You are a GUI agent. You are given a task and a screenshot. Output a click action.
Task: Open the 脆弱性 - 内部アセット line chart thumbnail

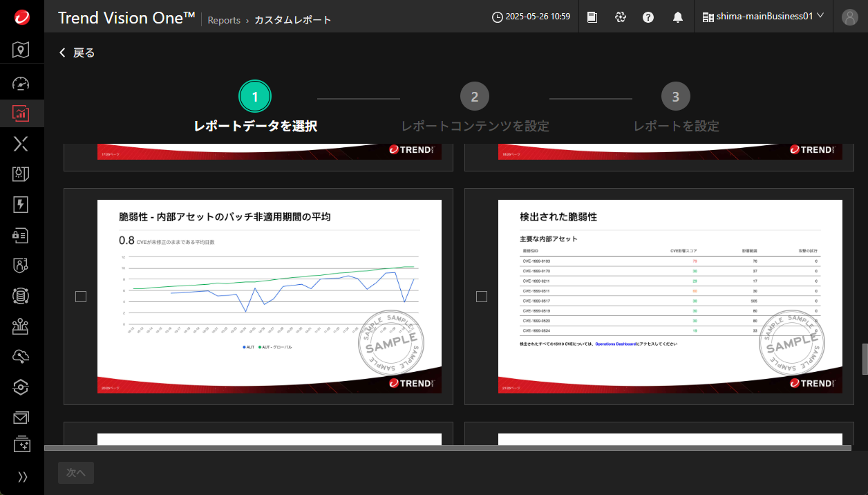(x=270, y=297)
